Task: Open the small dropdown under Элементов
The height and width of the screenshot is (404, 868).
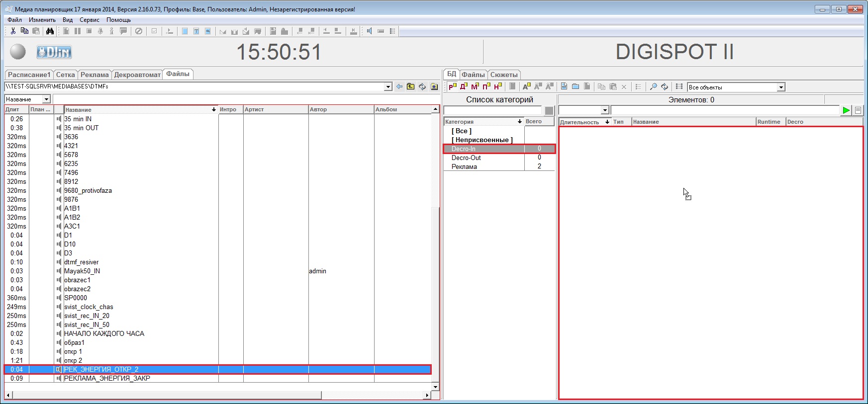Action: tap(605, 110)
